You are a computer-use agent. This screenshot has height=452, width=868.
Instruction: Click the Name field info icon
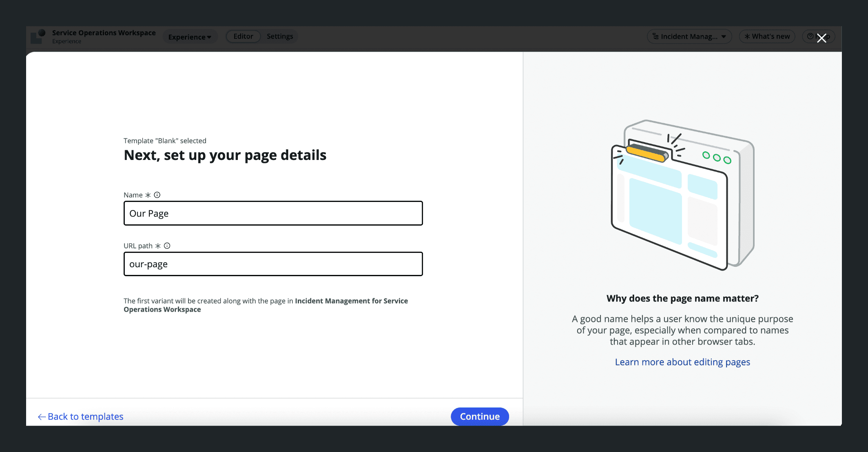pyautogui.click(x=157, y=195)
